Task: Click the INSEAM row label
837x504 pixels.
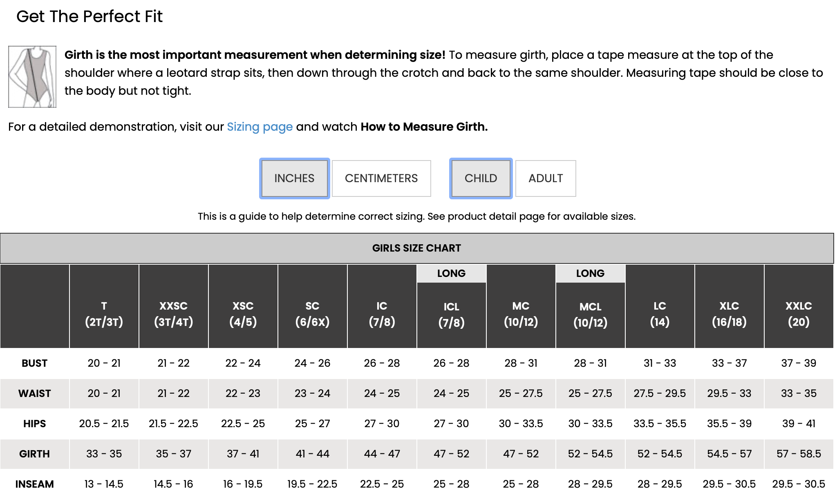Action: coord(35,484)
